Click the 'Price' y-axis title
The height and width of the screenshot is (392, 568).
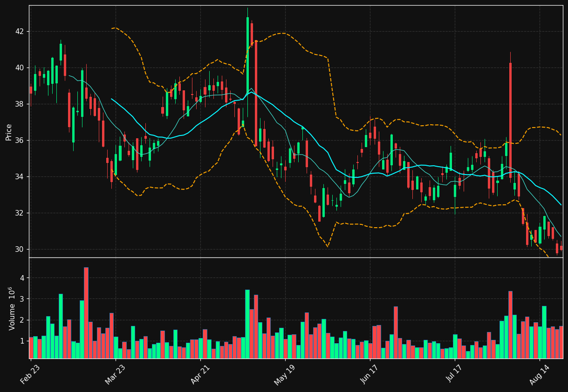(x=9, y=132)
